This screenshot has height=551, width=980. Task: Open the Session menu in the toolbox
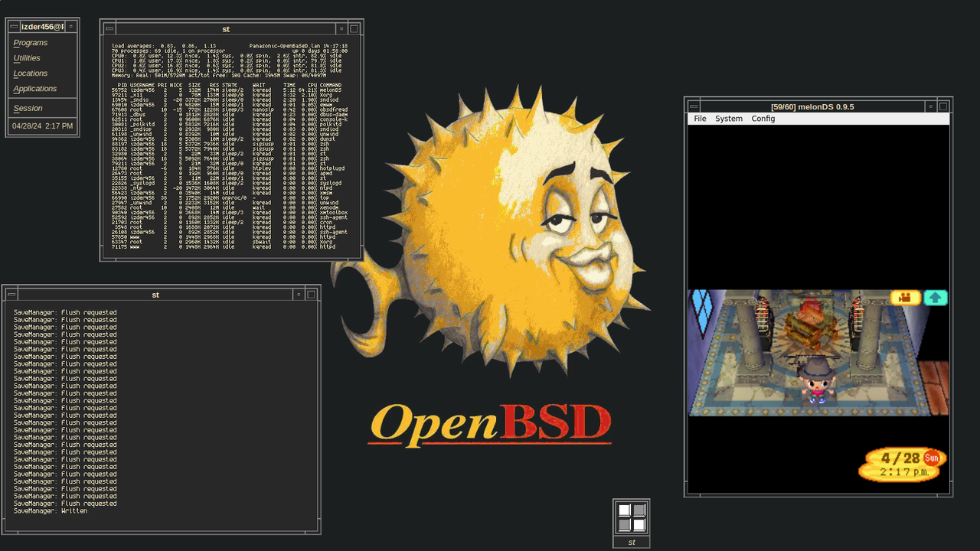point(28,109)
